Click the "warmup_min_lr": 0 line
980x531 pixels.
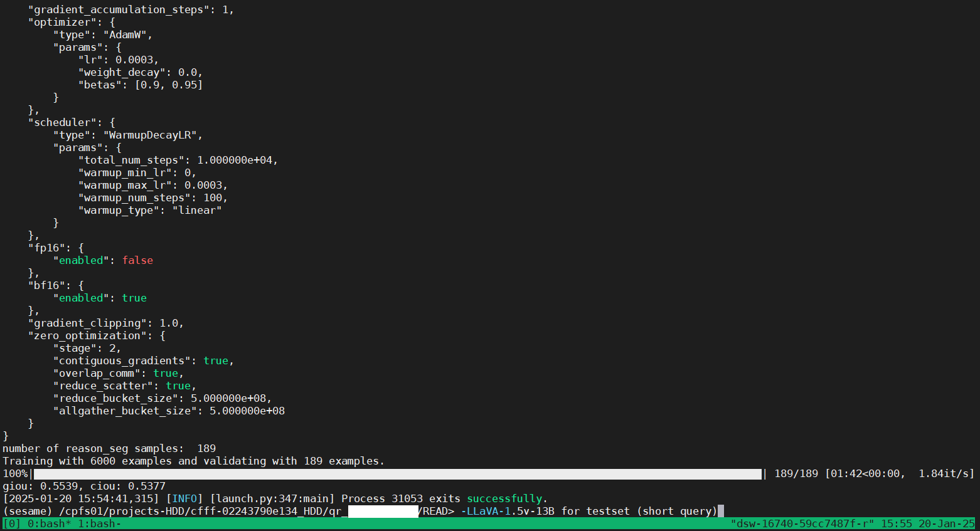pyautogui.click(x=137, y=172)
